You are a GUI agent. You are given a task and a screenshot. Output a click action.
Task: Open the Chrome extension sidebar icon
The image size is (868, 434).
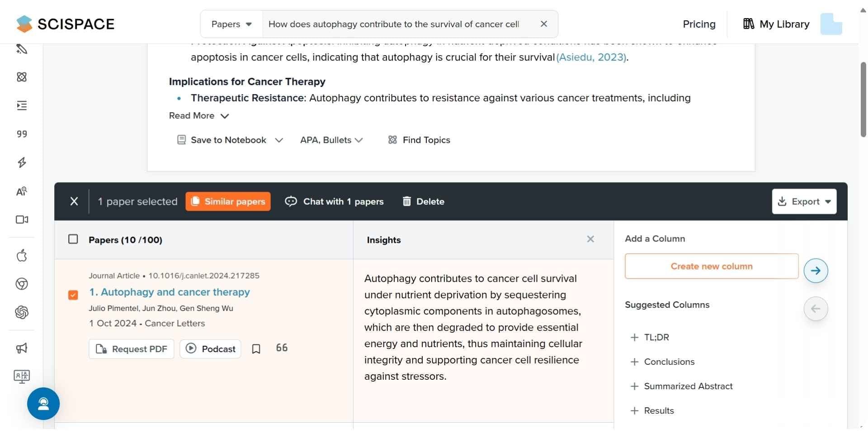pyautogui.click(x=21, y=284)
